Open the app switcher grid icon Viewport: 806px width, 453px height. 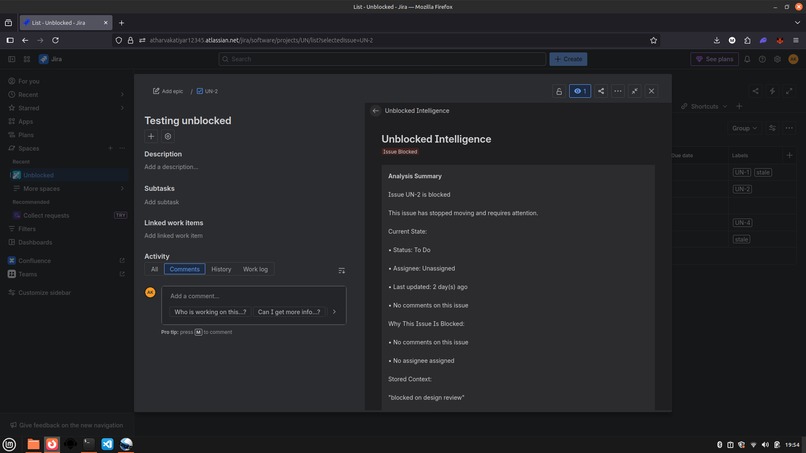point(27,59)
